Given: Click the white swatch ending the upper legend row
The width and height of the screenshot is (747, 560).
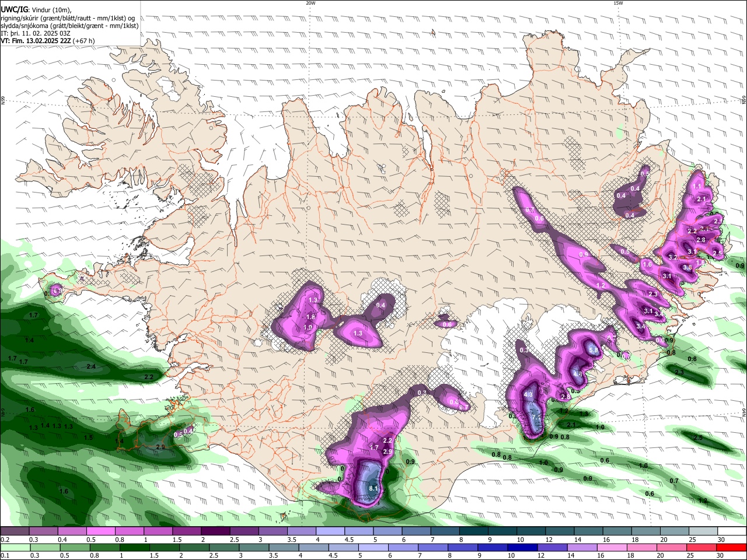Looking at the screenshot, I should (732, 531).
